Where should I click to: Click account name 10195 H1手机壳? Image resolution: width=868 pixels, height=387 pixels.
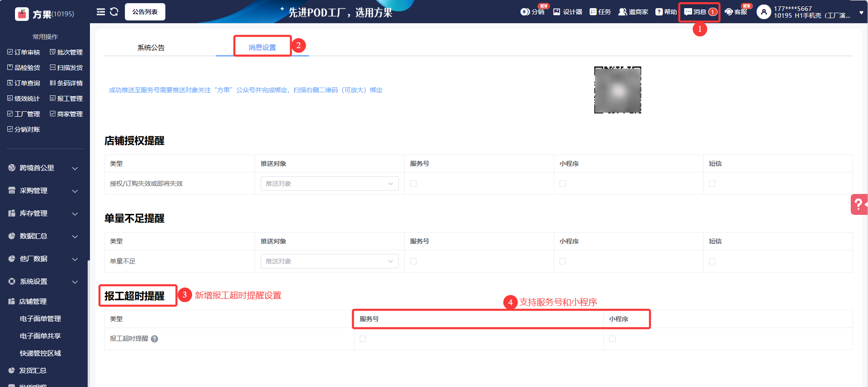(812, 15)
